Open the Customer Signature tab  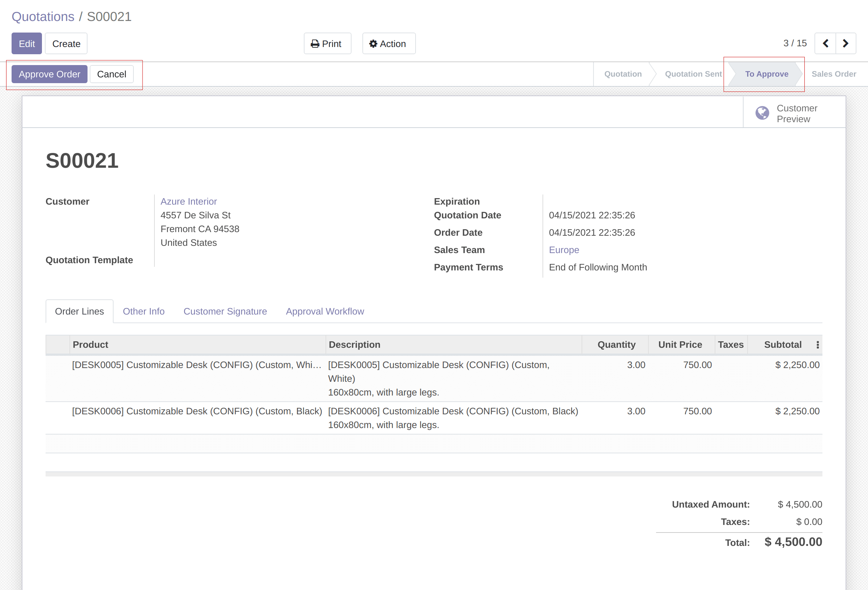point(225,311)
